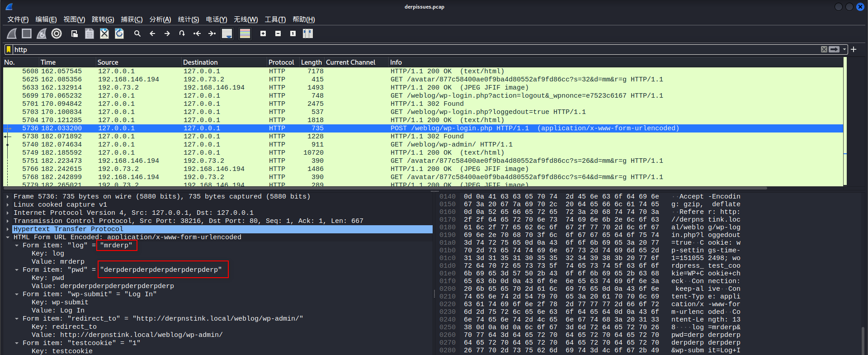This screenshot has height=355, width=868.
Task: Open capture options gear icon
Action: pyautogui.click(x=57, y=33)
